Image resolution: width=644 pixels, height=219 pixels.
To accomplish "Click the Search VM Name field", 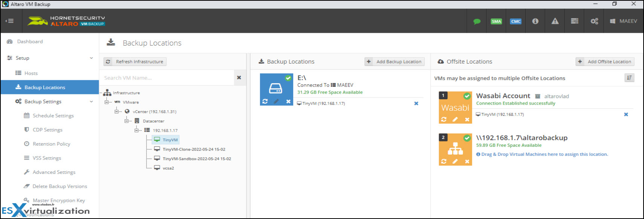I will pyautogui.click(x=167, y=78).
